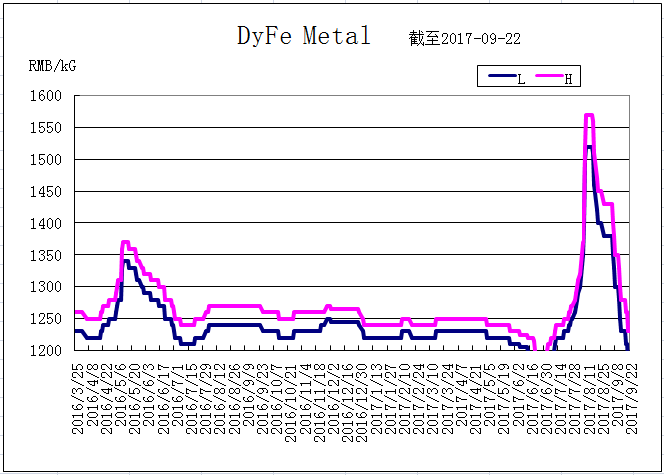Click the 1600 value axis label

pyautogui.click(x=45, y=96)
